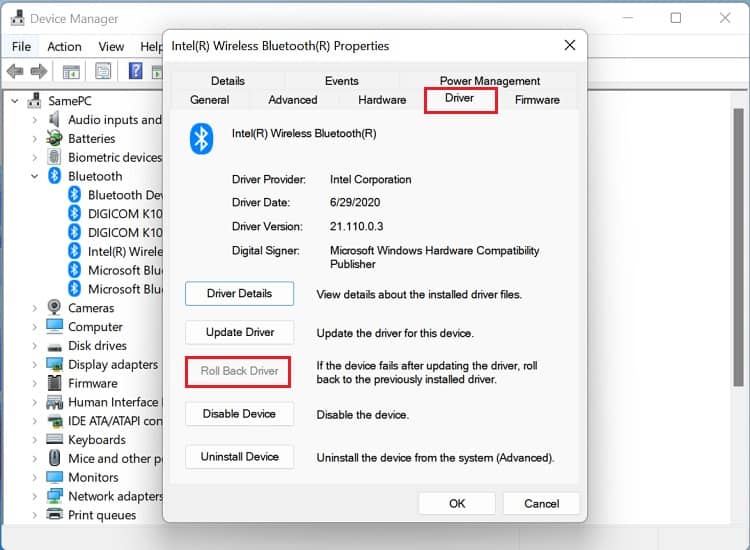Switch to the Advanced tab
750x550 pixels.
(293, 100)
